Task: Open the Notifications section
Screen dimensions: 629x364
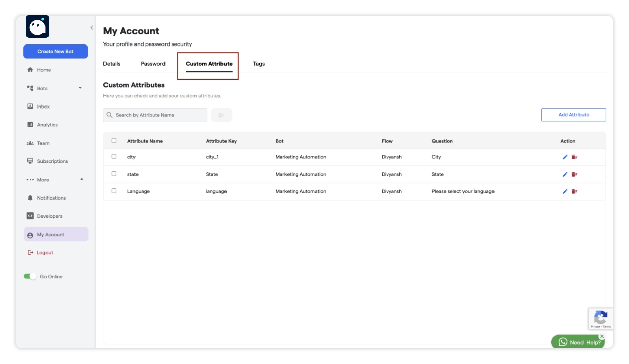Action: tap(52, 198)
